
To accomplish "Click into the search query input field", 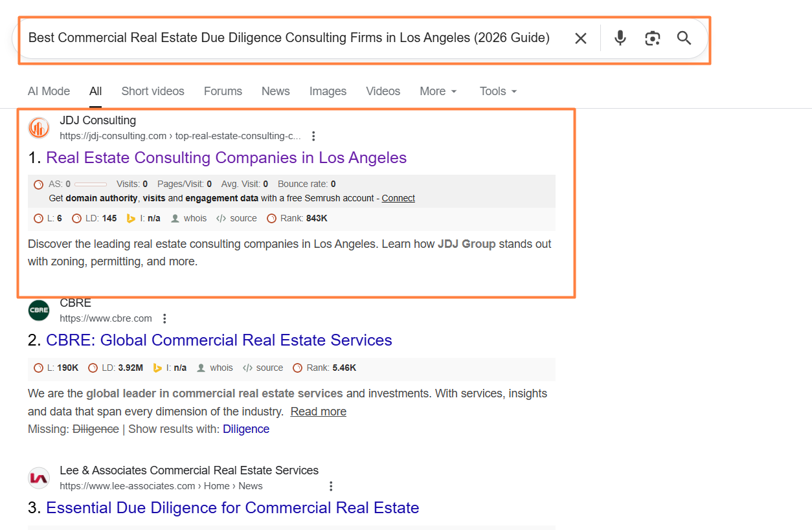I will (289, 38).
